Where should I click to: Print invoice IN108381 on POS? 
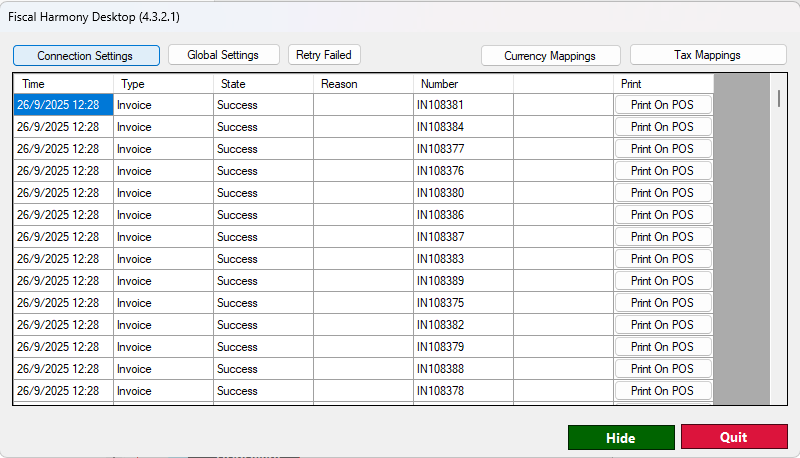663,105
